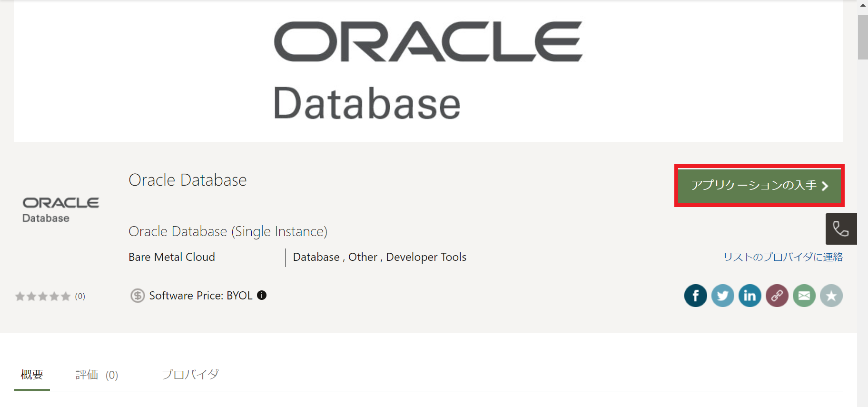The image size is (868, 407).
Task: Share the listing via email
Action: point(804,296)
